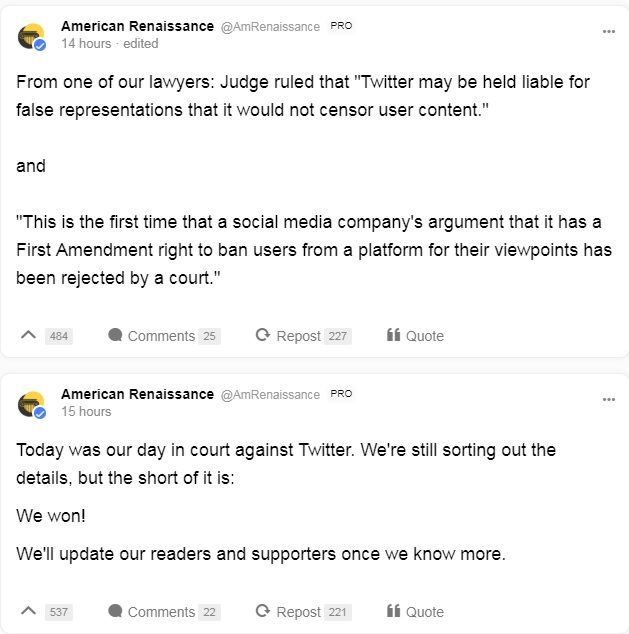Click American Renaissance avatar on the second post
Screen dimensions: 629x634
(32, 405)
